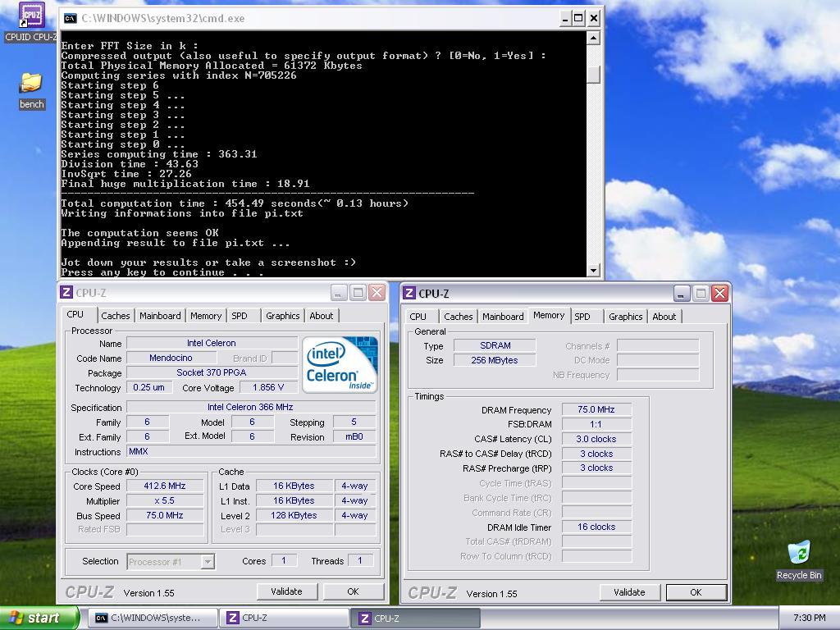This screenshot has height=630, width=840.
Task: Click the MMX instructions field
Action: pos(251,452)
